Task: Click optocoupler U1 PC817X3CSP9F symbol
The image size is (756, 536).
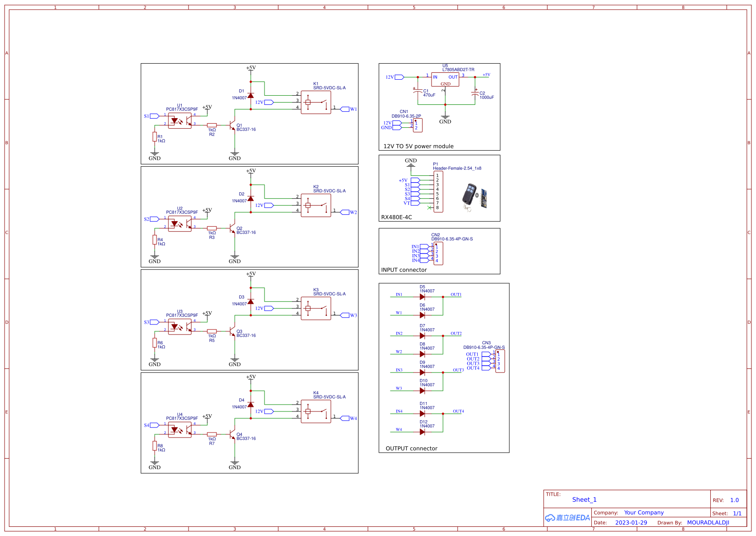Action: click(180, 120)
